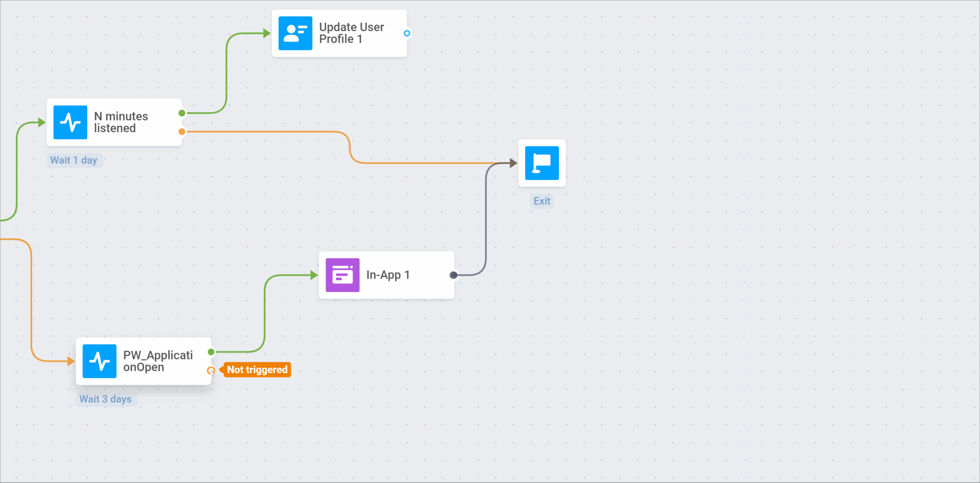Select the N minutes listened title text

pos(121,122)
